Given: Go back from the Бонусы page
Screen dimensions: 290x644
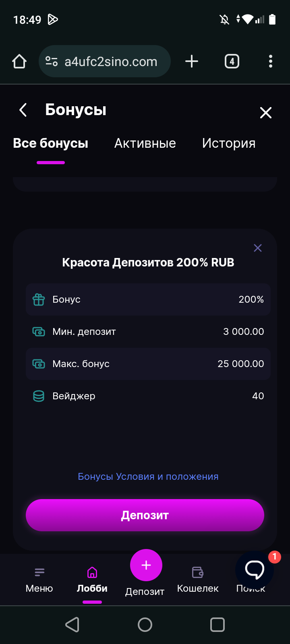Looking at the screenshot, I should click(x=23, y=110).
